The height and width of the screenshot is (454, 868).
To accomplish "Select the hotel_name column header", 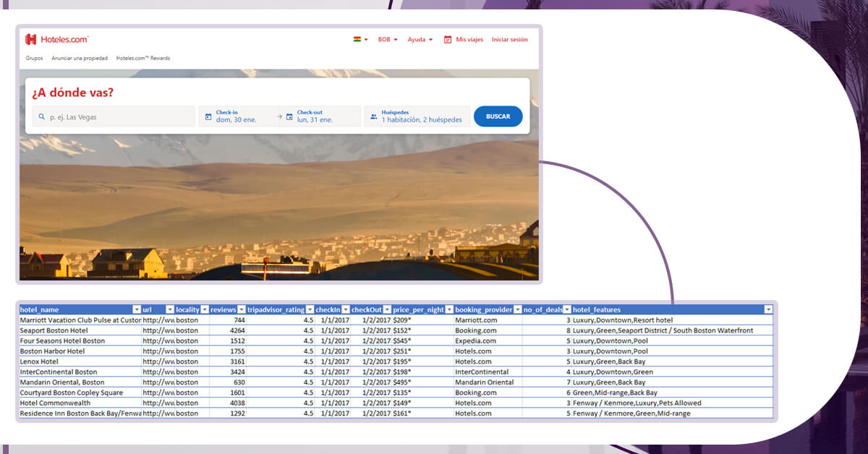I will coord(80,309).
